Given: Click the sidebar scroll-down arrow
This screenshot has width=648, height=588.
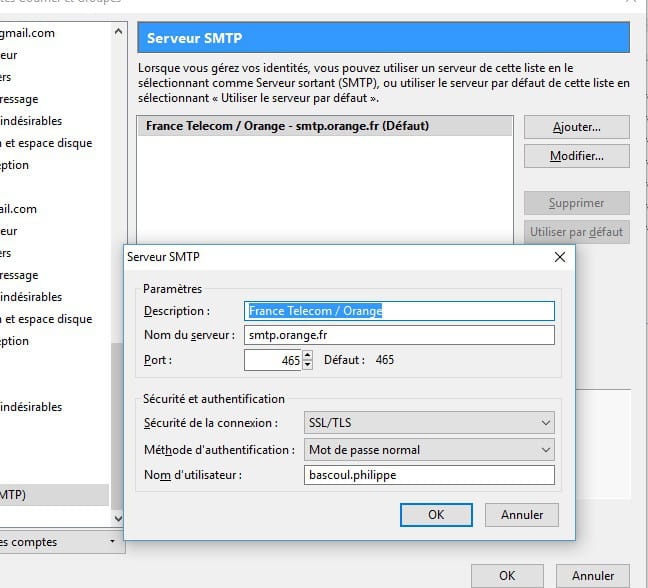Looking at the screenshot, I should tap(118, 518).
